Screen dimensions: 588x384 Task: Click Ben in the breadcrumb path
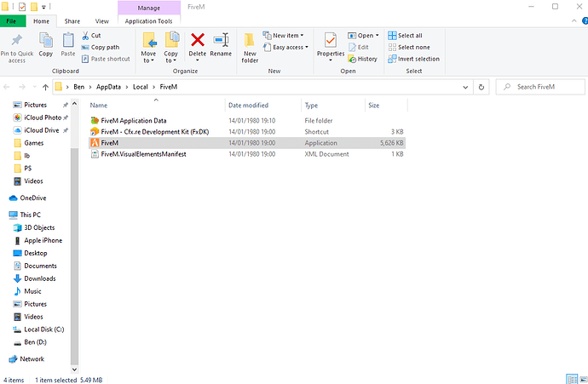pos(78,87)
